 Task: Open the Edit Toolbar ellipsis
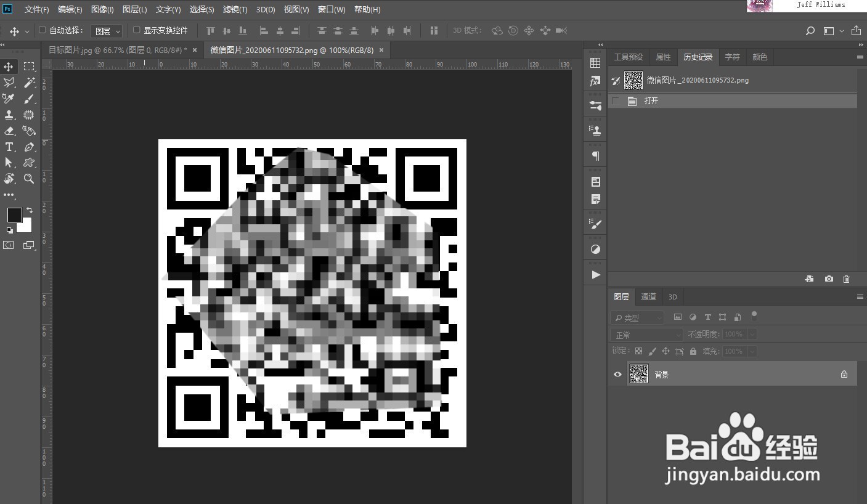point(9,195)
